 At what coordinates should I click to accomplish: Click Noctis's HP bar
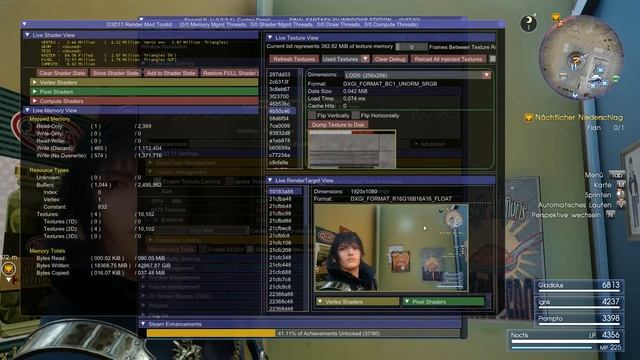pyautogui.click(x=565, y=341)
